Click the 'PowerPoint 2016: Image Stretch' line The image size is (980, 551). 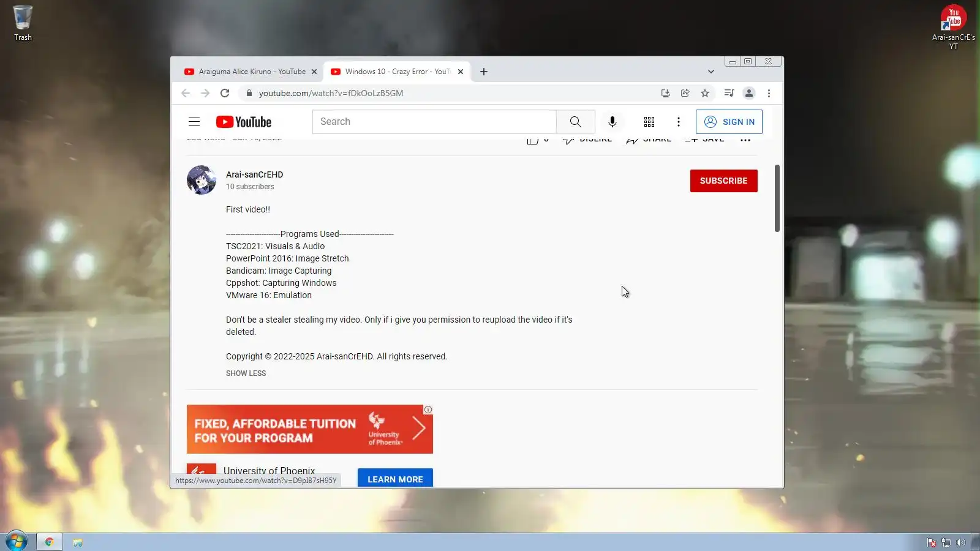tap(287, 258)
